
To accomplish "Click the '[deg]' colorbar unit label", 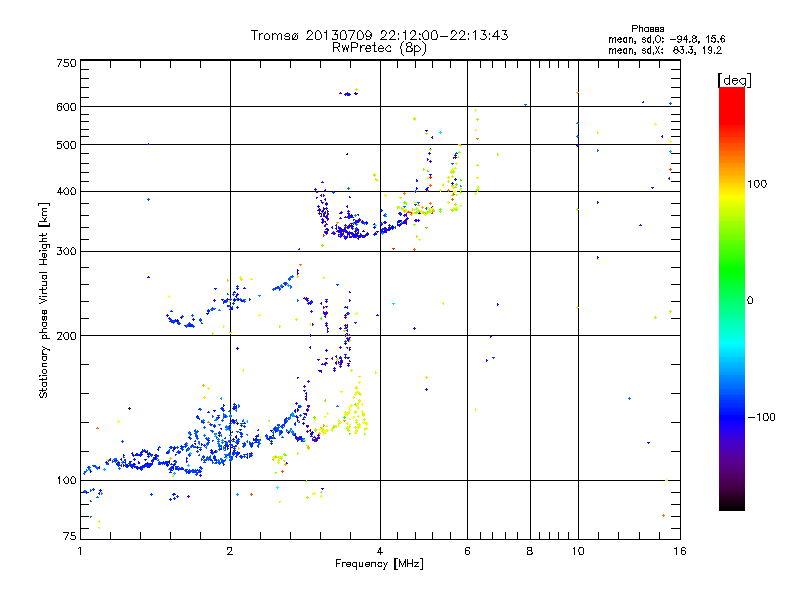I will click(x=734, y=80).
